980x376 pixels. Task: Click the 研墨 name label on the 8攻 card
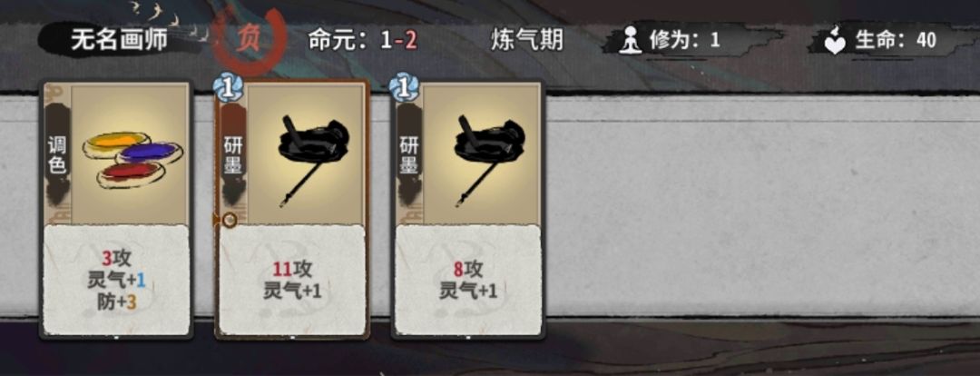tap(408, 153)
